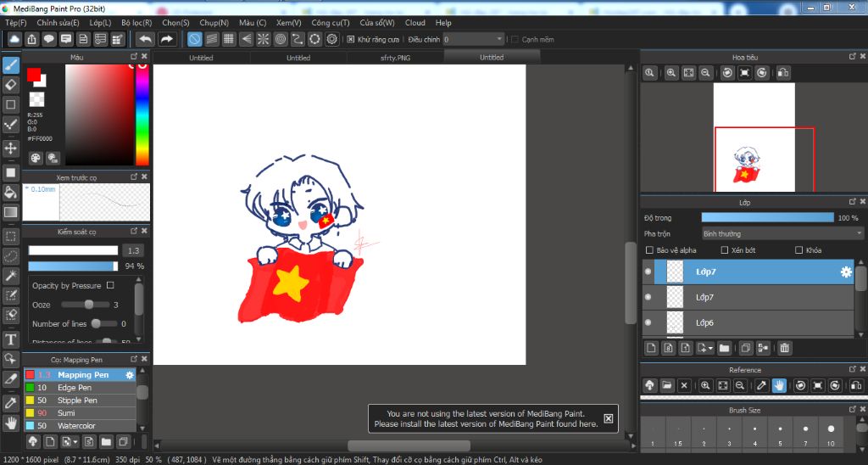The height and width of the screenshot is (465, 868).
Task: Click the rainbow hue strip
Action: 142,115
